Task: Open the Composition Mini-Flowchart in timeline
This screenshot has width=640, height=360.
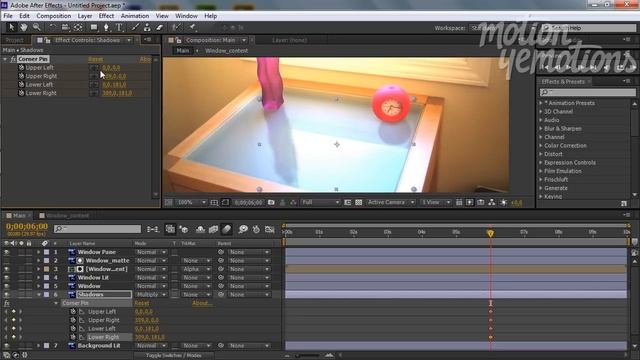Action: [x=153, y=229]
